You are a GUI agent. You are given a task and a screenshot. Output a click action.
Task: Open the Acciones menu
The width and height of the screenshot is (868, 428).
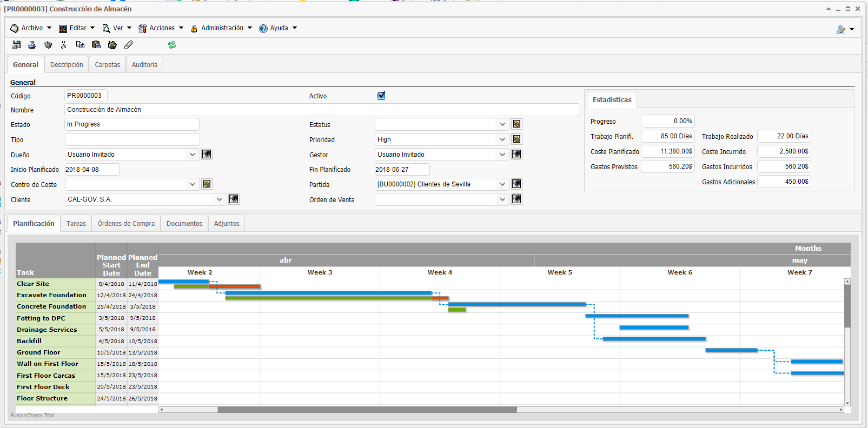pos(161,28)
